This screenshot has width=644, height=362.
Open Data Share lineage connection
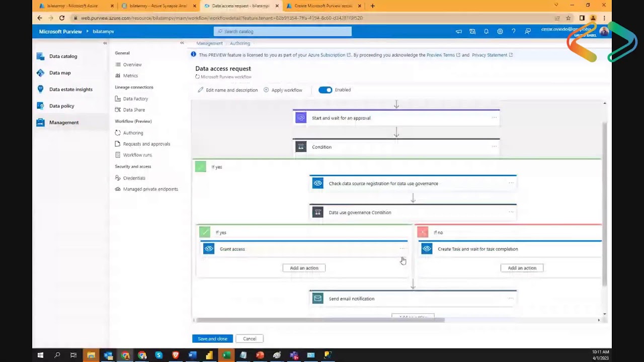[134, 110]
